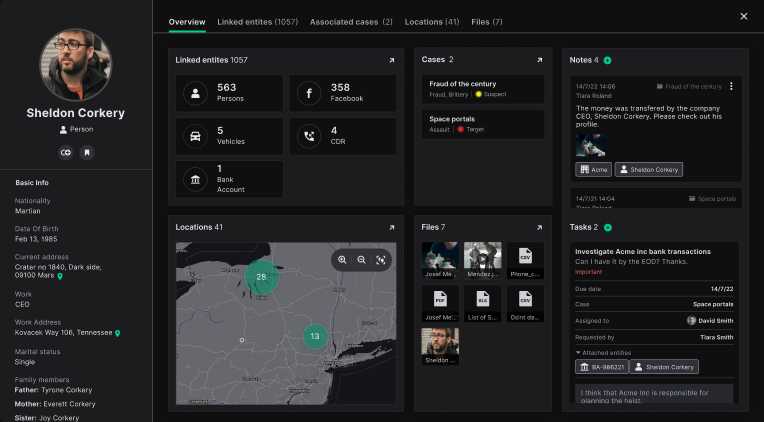Image resolution: width=764 pixels, height=422 pixels.
Task: Click the 14/7/22 due date value
Action: (722, 289)
